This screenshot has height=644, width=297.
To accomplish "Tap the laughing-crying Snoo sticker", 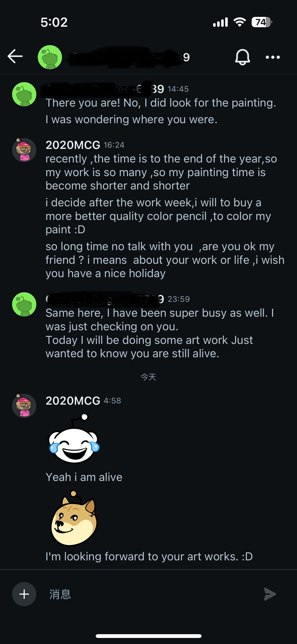I will pyautogui.click(x=74, y=439).
